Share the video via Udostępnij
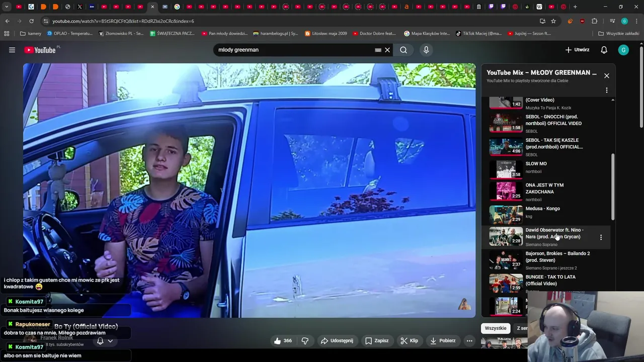This screenshot has height=362, width=644. pos(337,340)
